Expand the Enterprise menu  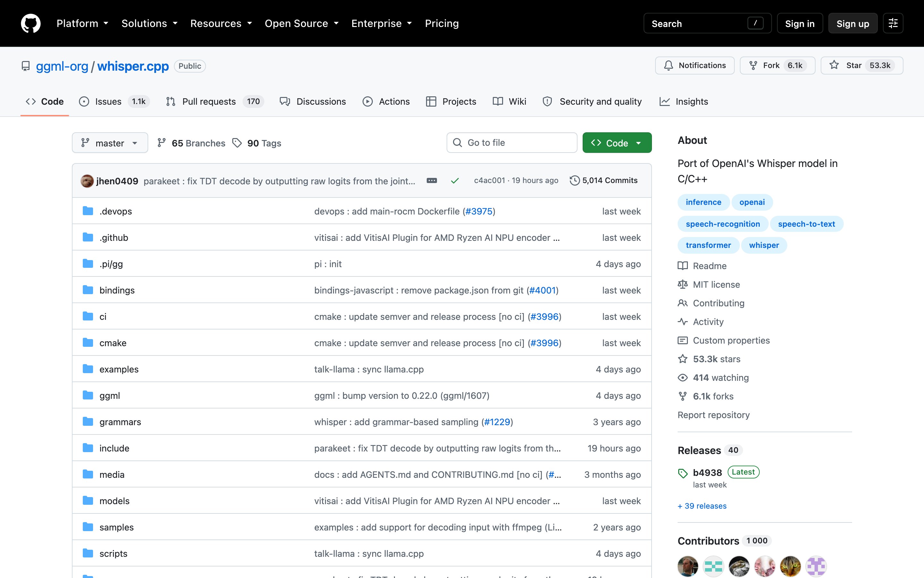(x=381, y=23)
